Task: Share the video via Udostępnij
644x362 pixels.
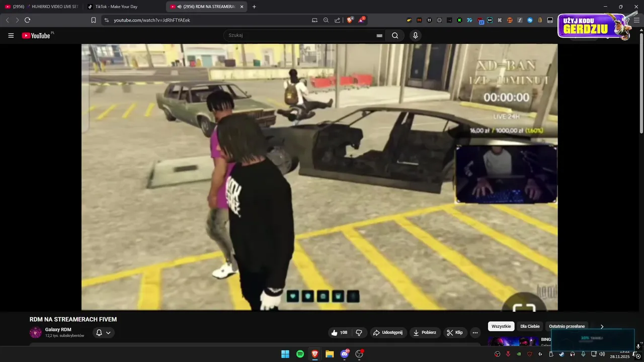Action: coord(389,332)
